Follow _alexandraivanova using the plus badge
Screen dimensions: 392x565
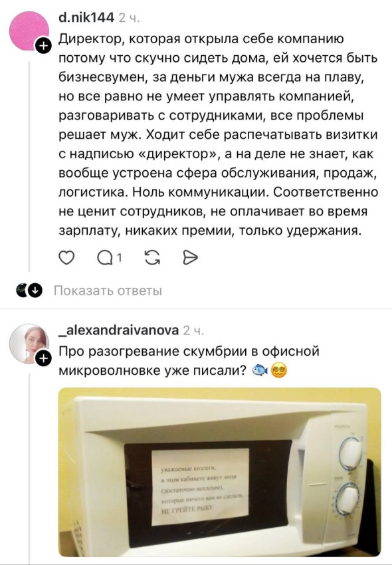pos(43,358)
